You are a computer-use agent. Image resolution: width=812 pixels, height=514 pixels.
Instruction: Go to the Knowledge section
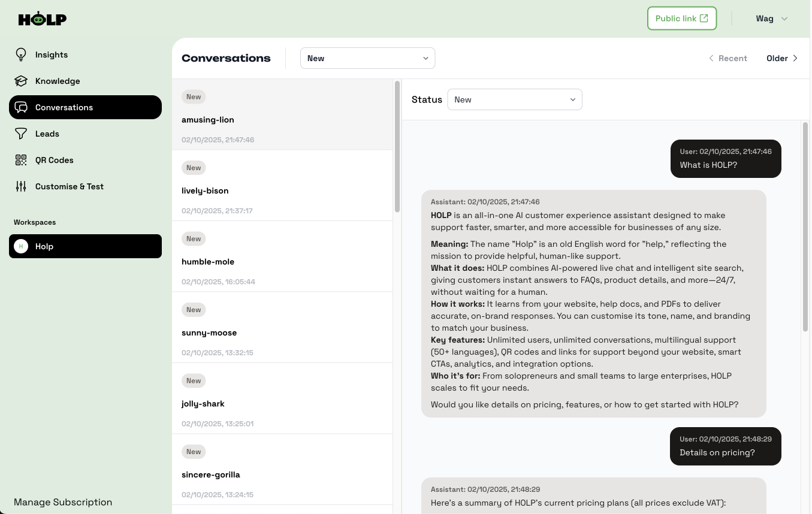coord(85,81)
